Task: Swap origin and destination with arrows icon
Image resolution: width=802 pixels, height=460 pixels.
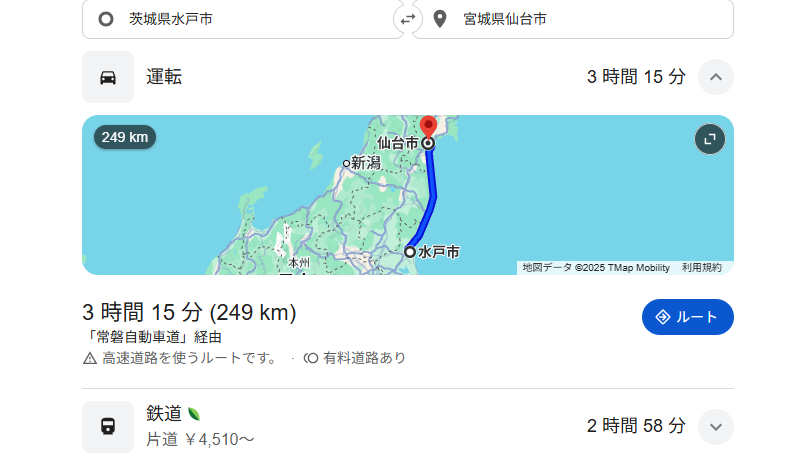Action: [x=408, y=19]
